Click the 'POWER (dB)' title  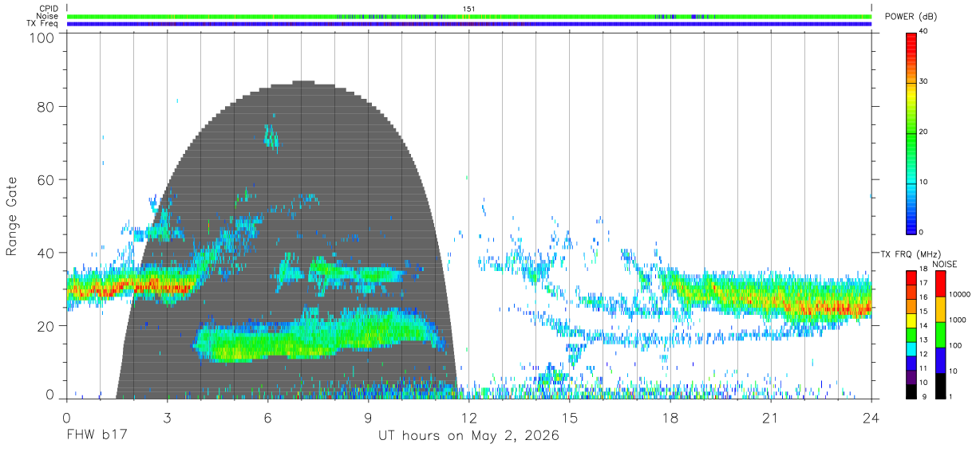(x=911, y=18)
